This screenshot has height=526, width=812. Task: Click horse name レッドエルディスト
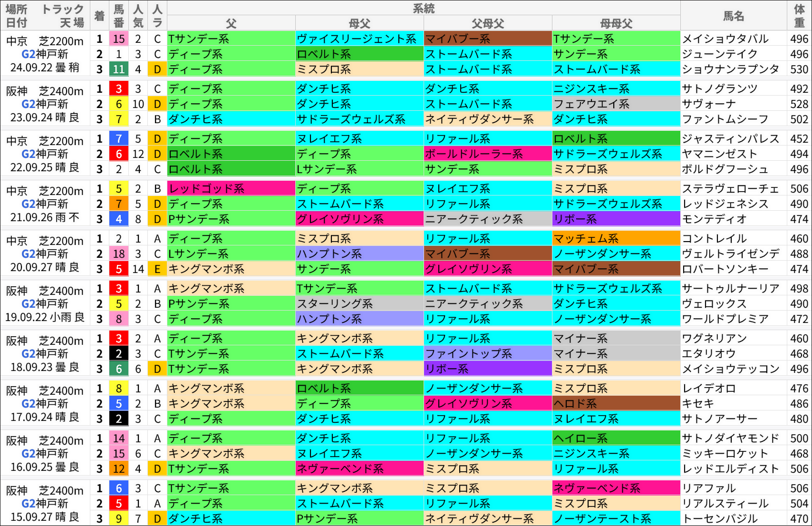pyautogui.click(x=731, y=469)
